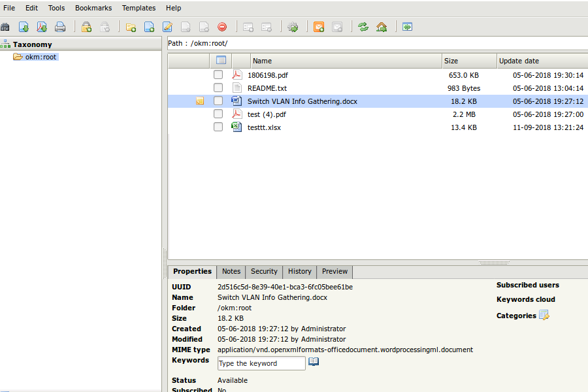This screenshot has height=392, width=588.
Task: Click the Type the keyword field
Action: [261, 363]
